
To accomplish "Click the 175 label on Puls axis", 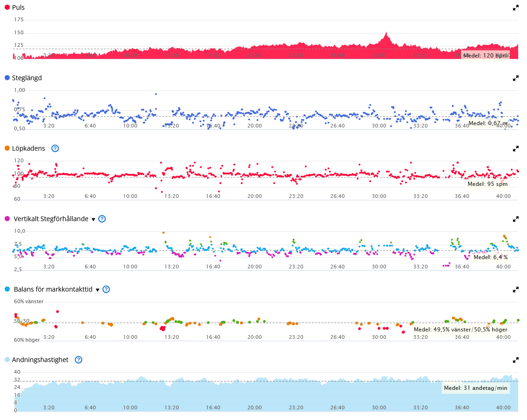I will click(x=19, y=19).
